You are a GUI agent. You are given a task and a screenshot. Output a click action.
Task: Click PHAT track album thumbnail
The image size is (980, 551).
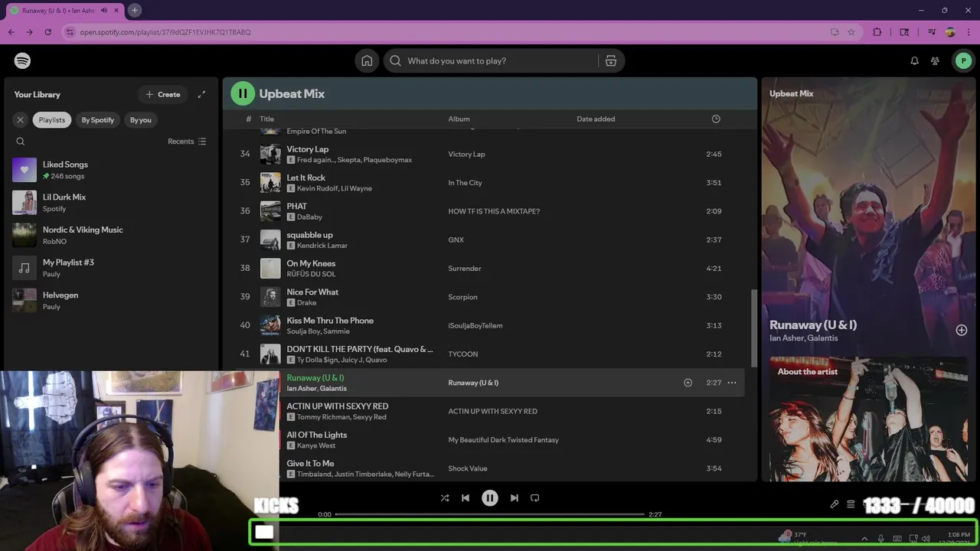click(x=270, y=211)
